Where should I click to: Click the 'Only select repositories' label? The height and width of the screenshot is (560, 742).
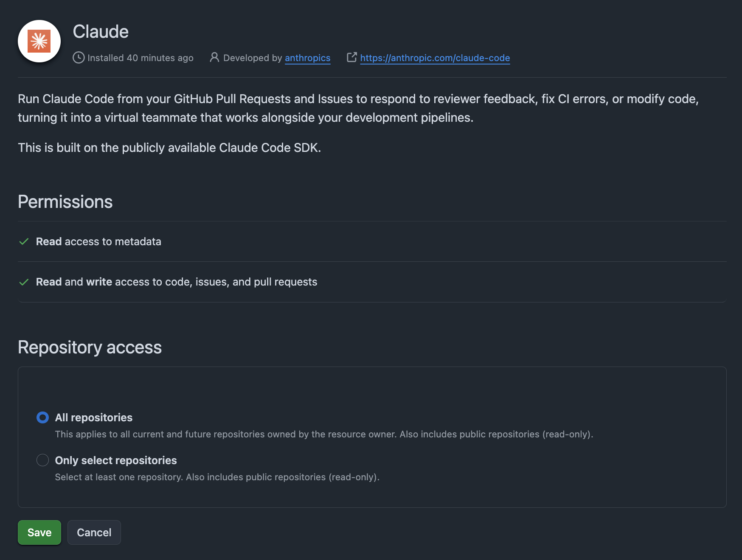click(x=116, y=460)
